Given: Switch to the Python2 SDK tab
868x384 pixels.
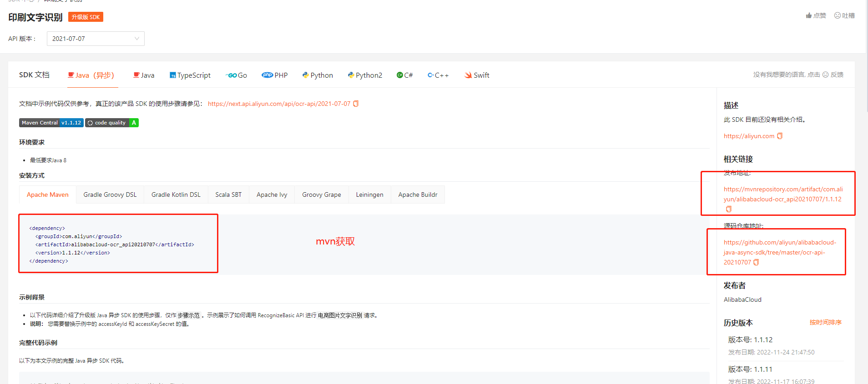Looking at the screenshot, I should (x=365, y=75).
